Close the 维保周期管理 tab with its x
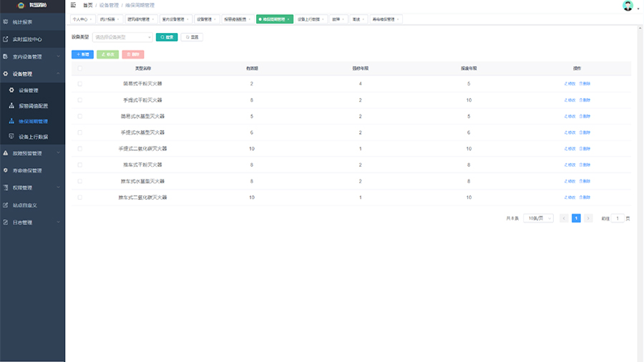This screenshot has height=362, width=644. coord(289,19)
